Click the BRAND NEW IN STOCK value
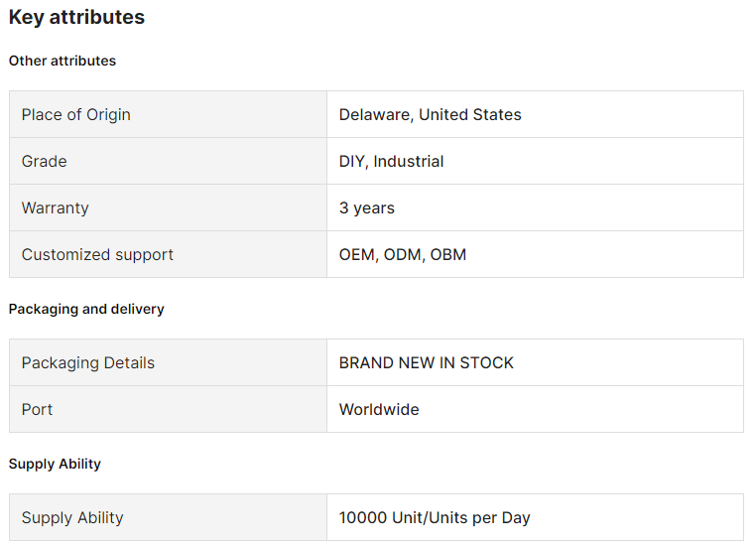756x548 pixels. [x=426, y=362]
